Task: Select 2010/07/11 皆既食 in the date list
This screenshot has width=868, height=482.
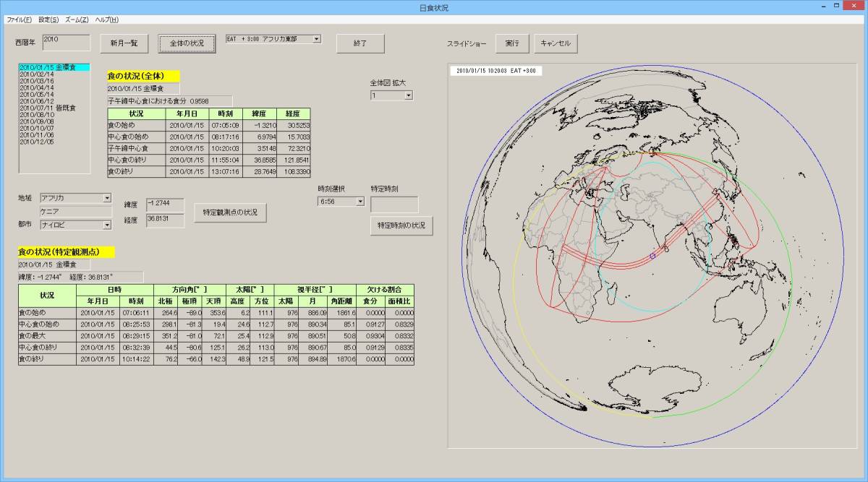Action: pyautogui.click(x=54, y=108)
